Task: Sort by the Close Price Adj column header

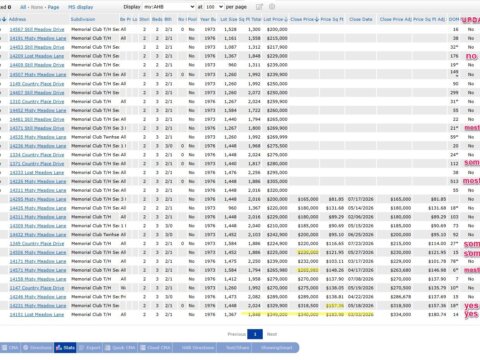Action: pos(396,19)
